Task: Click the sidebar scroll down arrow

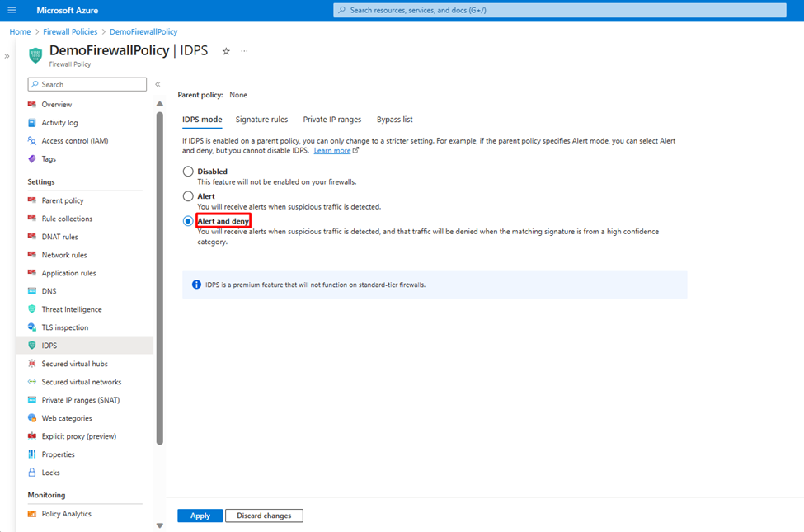Action: pos(160,525)
